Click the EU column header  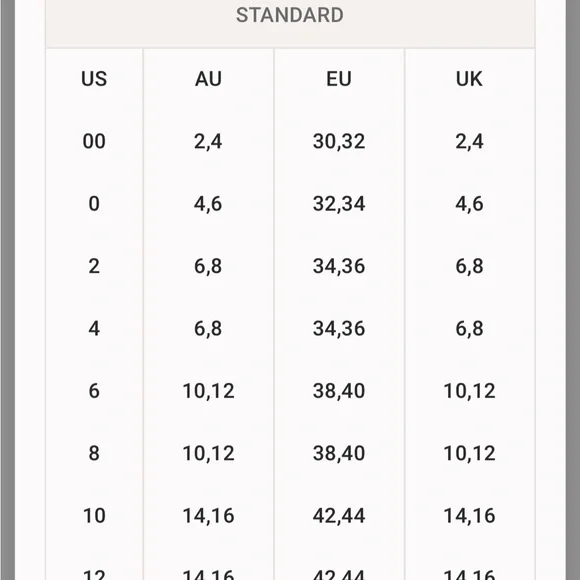338,79
